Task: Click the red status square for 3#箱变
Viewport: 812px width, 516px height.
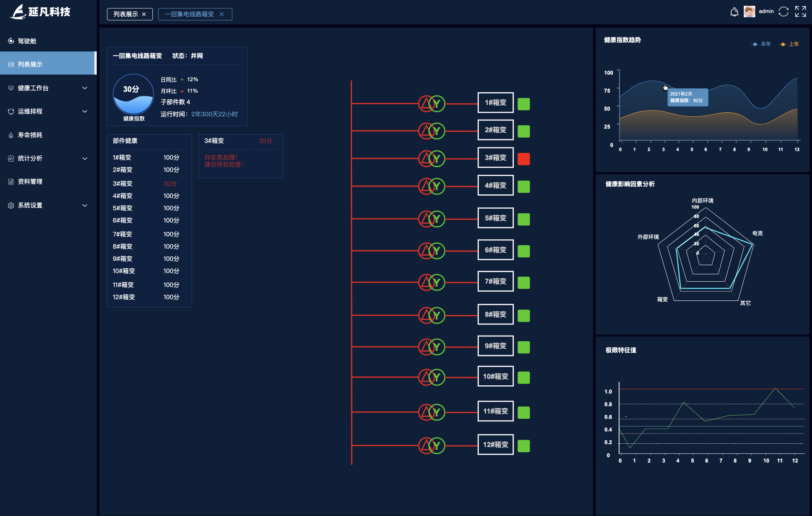Action: [x=524, y=159]
